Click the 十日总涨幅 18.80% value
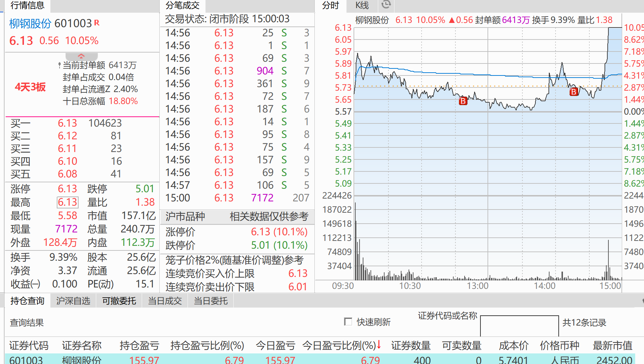Image resolution: width=644 pixels, height=364 pixels. pyautogui.click(x=123, y=101)
